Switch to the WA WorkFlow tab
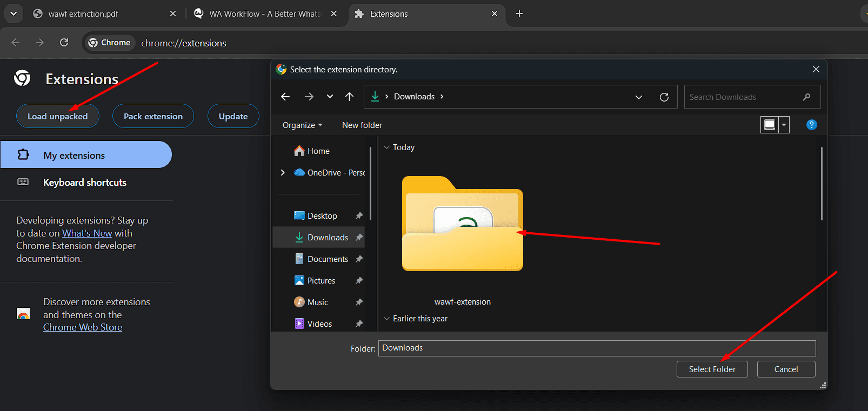868x411 pixels. click(x=265, y=14)
